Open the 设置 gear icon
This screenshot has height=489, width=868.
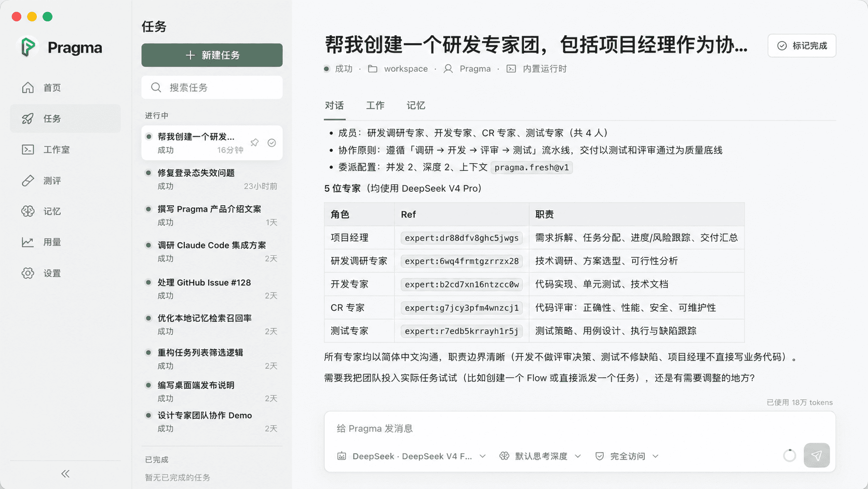(28, 273)
